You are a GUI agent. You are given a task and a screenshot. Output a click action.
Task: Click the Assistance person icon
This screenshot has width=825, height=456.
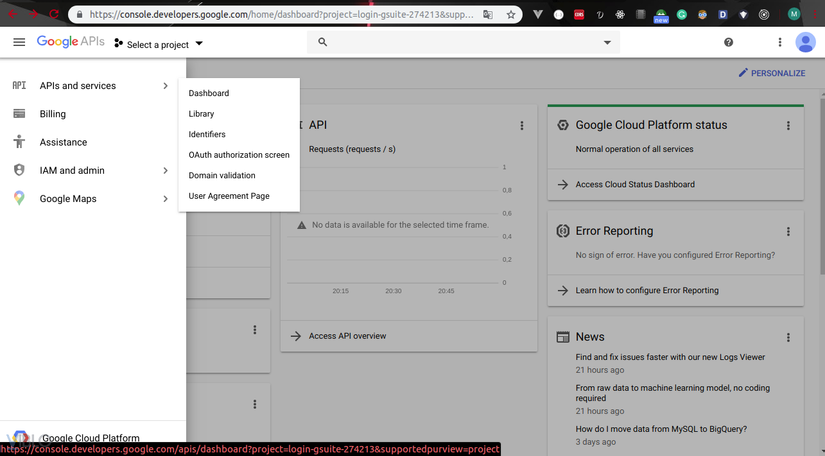coord(19,141)
